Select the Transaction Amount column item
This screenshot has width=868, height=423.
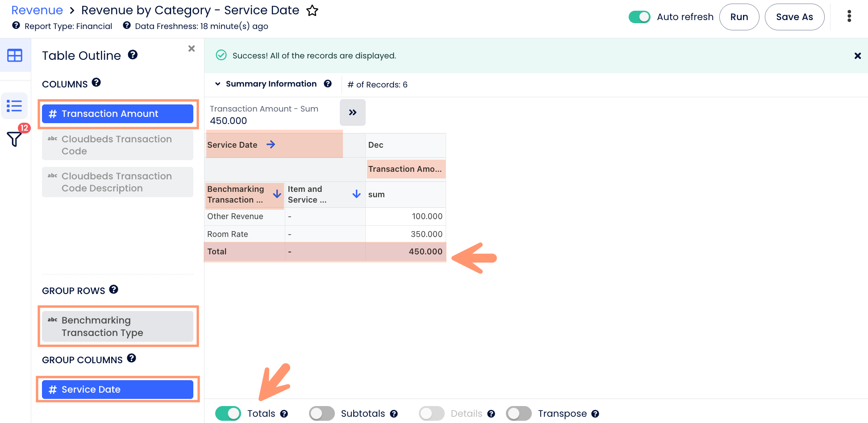click(117, 114)
